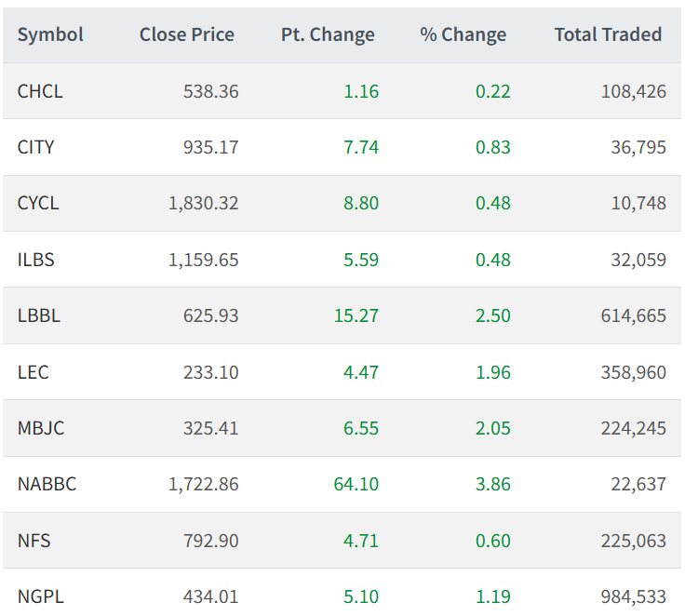Open the CHCL stock symbol
685x616 pixels.
(40, 91)
